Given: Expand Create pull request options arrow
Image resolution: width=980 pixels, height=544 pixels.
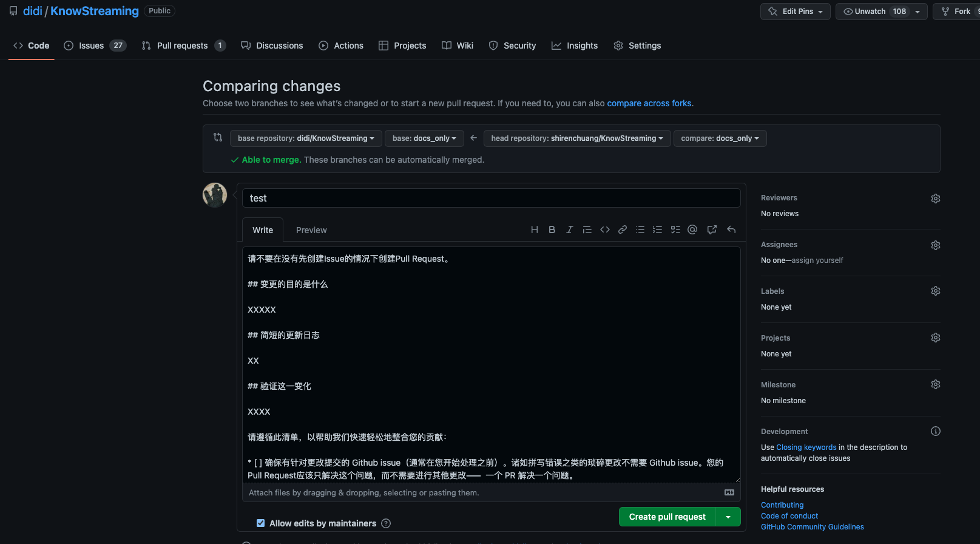Looking at the screenshot, I should click(728, 517).
